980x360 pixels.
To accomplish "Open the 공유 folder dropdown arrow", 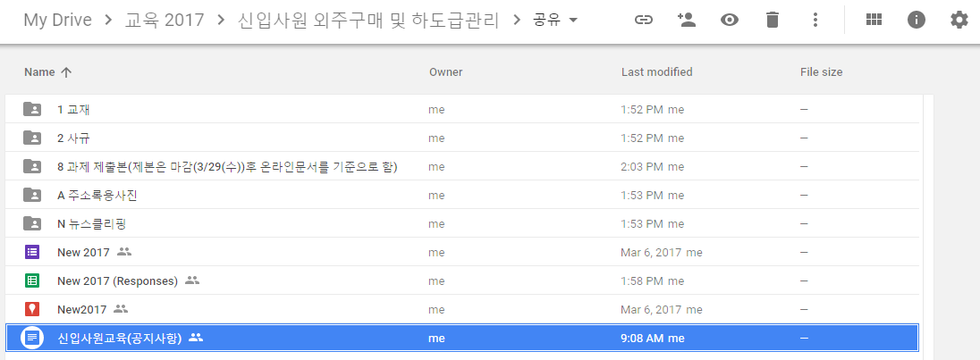I will click(x=573, y=20).
